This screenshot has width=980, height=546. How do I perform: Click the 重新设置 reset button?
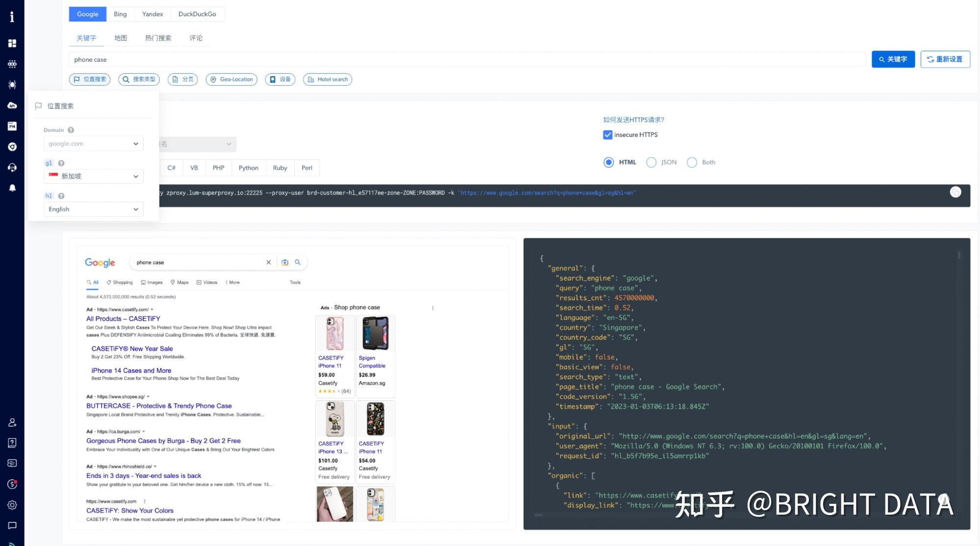point(945,59)
